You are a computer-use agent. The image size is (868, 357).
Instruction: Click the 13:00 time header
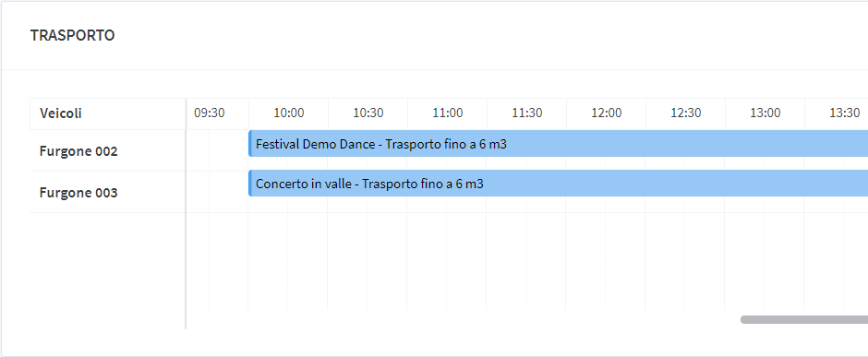tap(765, 113)
